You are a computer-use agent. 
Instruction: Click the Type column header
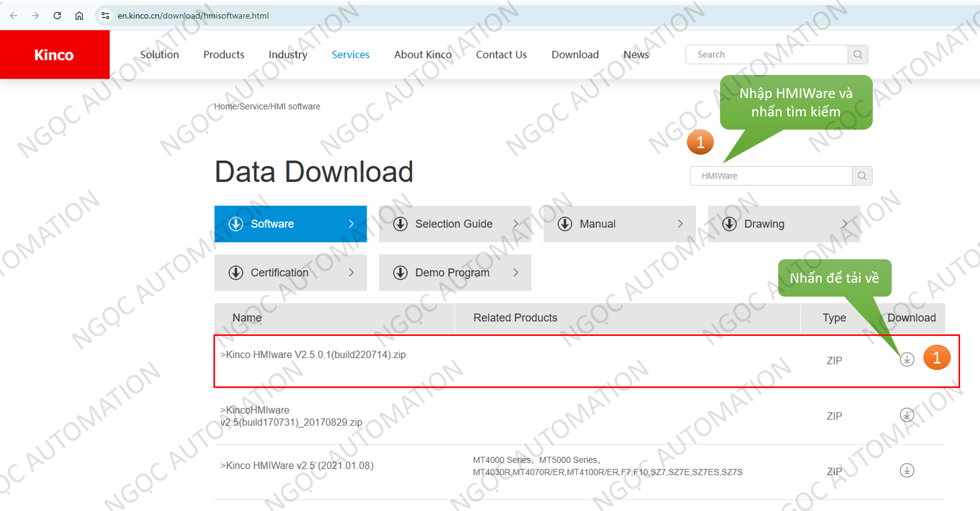[834, 318]
